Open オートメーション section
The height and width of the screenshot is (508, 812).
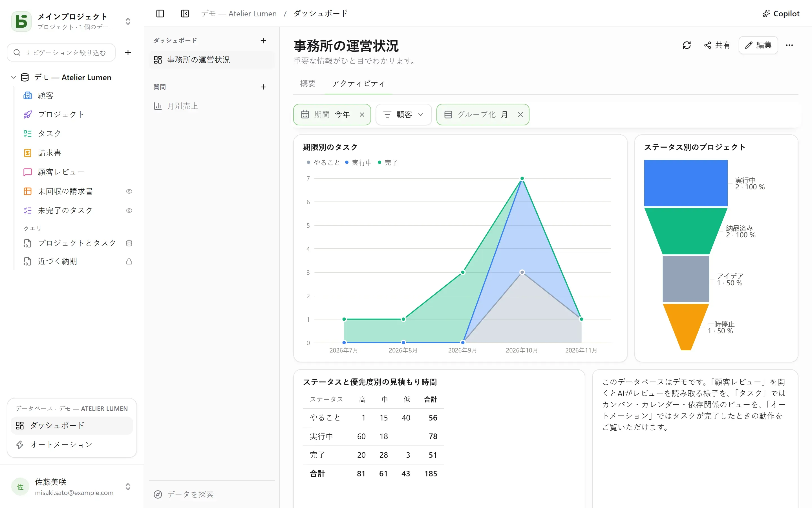point(72,444)
